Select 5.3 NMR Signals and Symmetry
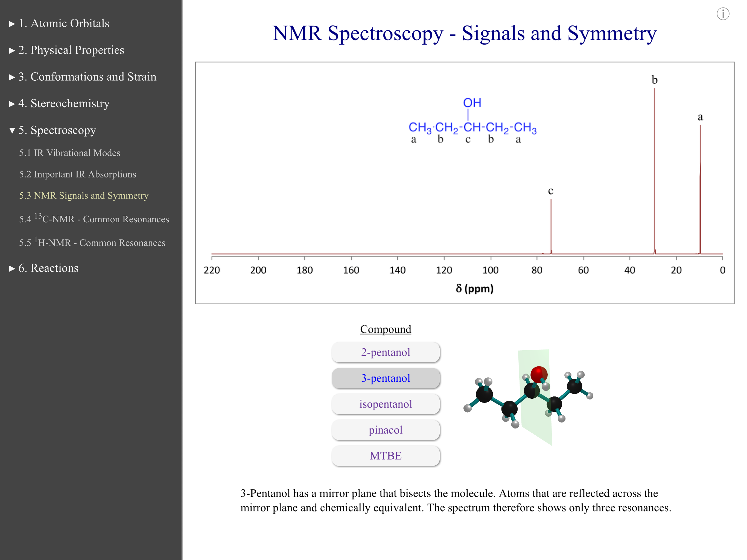Viewport: 747px width, 560px height. (84, 195)
